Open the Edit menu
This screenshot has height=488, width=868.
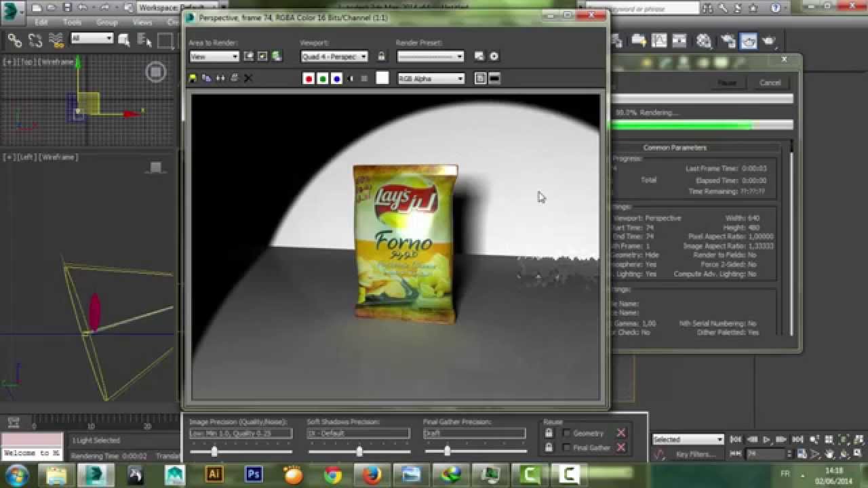pos(41,22)
